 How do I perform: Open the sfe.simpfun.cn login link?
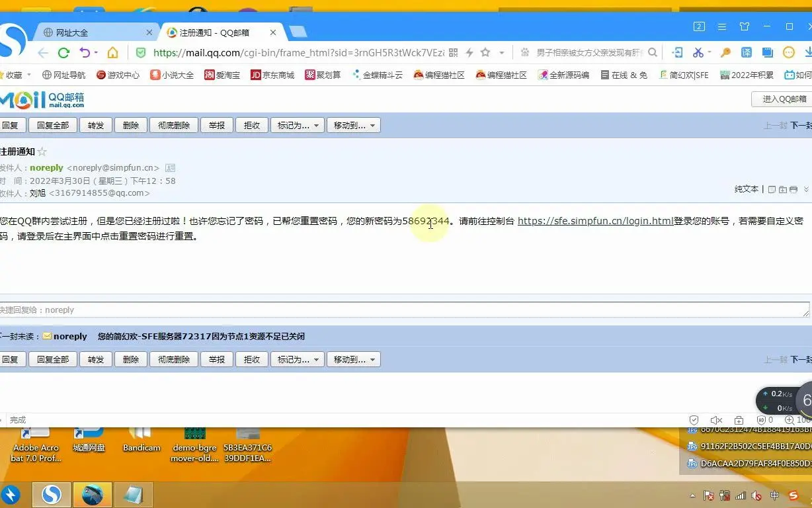point(595,221)
